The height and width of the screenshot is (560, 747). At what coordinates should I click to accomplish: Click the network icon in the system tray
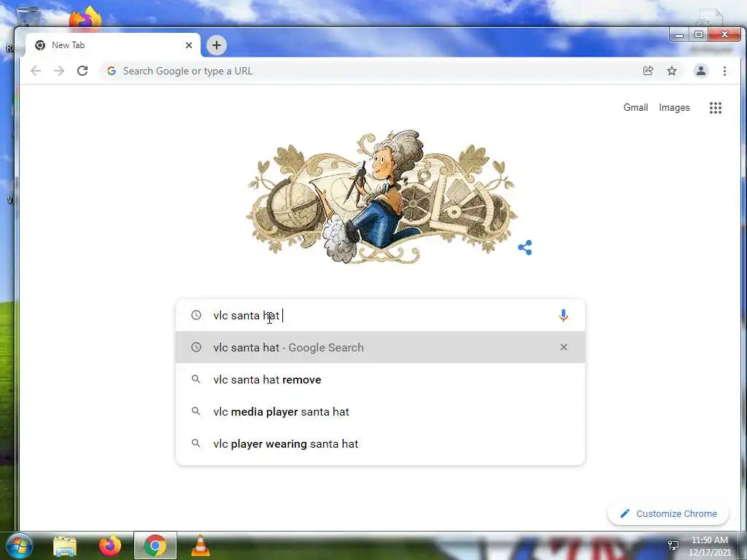[x=673, y=545]
